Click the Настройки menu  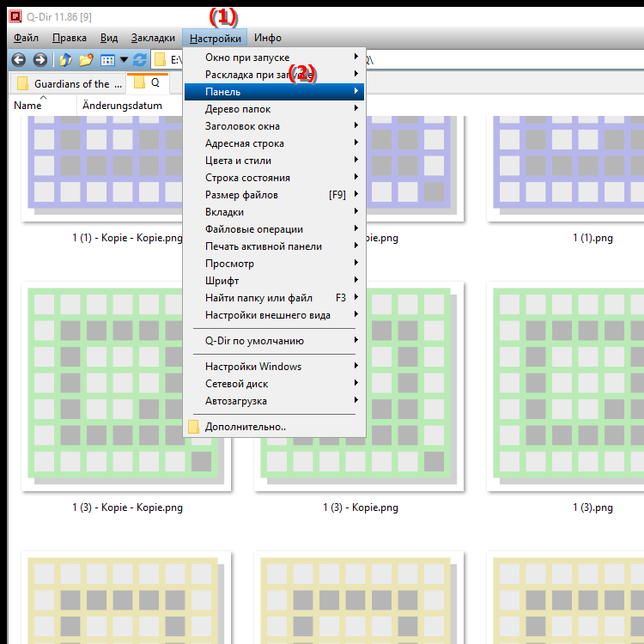[215, 38]
